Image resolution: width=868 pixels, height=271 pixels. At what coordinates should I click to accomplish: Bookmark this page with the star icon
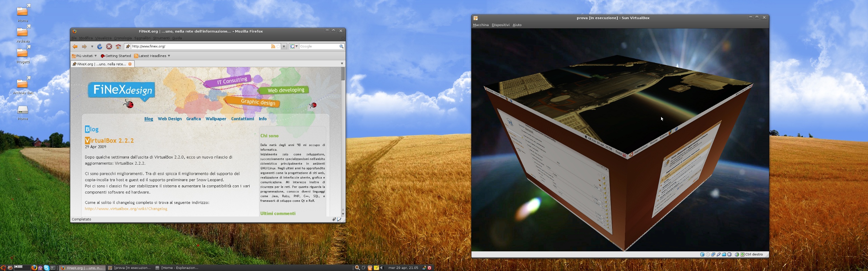[x=278, y=46]
